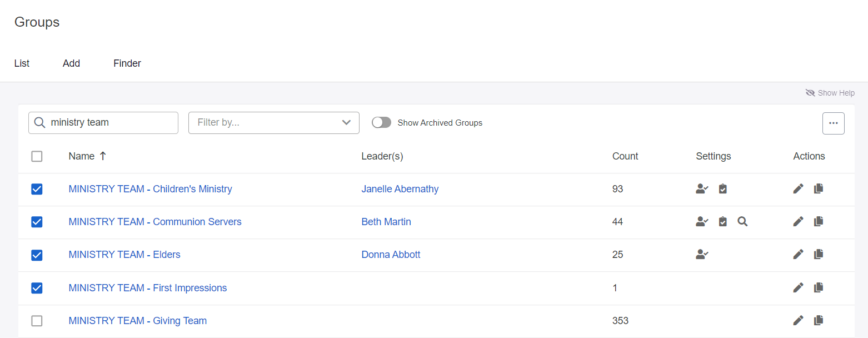Open the ellipsis options menu
Image resolution: width=868 pixels, height=338 pixels.
834,123
